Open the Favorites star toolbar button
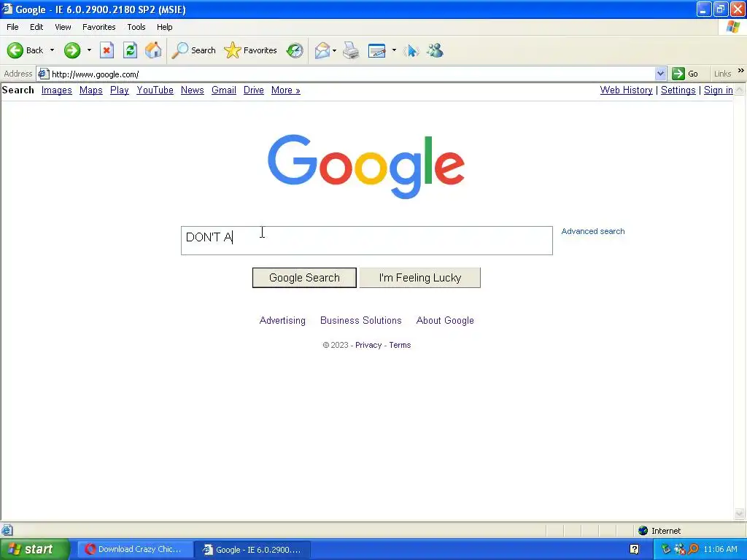 point(250,50)
